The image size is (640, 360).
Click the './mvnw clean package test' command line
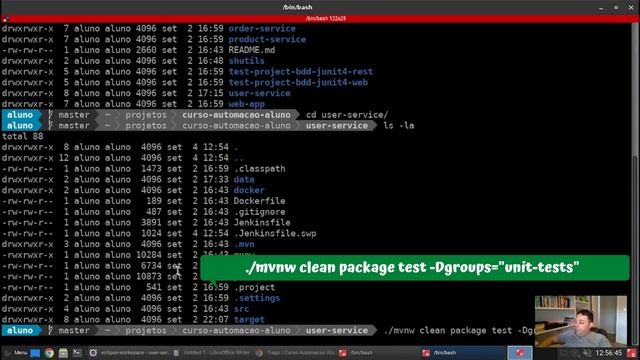[x=459, y=331]
